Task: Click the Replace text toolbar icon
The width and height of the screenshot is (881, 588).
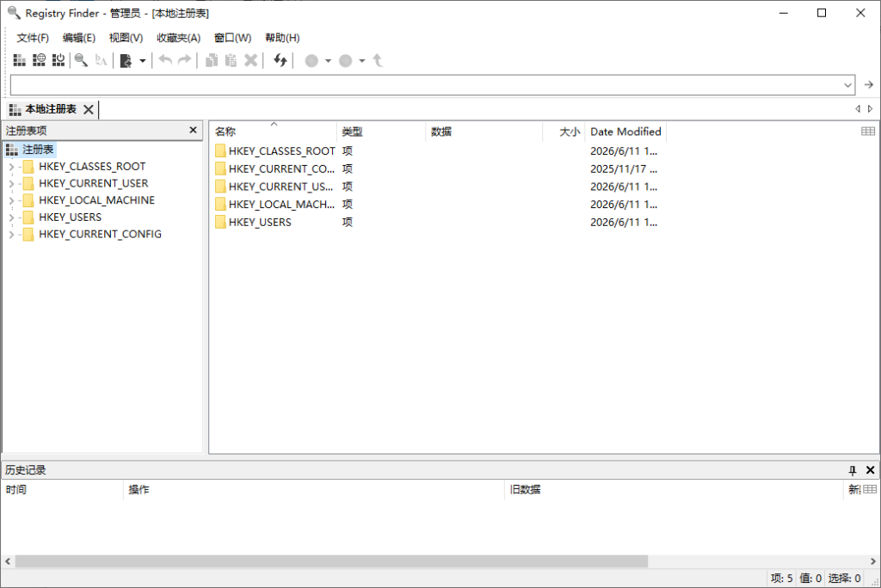Action: click(102, 60)
